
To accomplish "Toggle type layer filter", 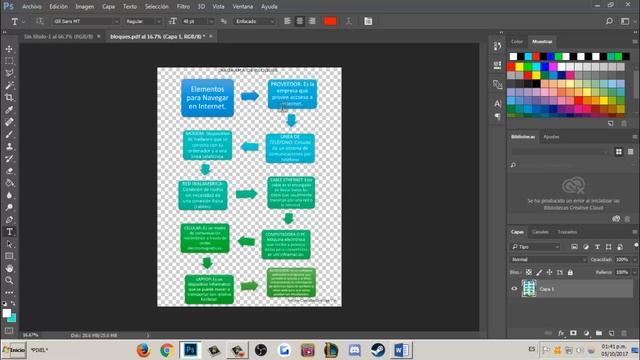I will 597,247.
